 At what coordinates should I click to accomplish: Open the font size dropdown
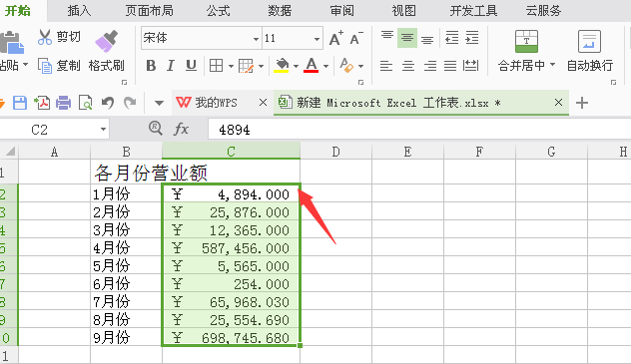pos(317,39)
